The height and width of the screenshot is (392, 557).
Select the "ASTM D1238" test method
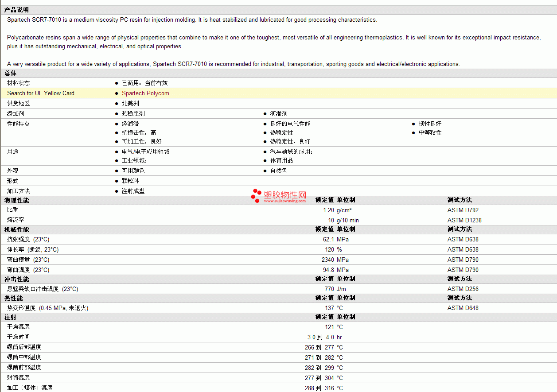464,220
